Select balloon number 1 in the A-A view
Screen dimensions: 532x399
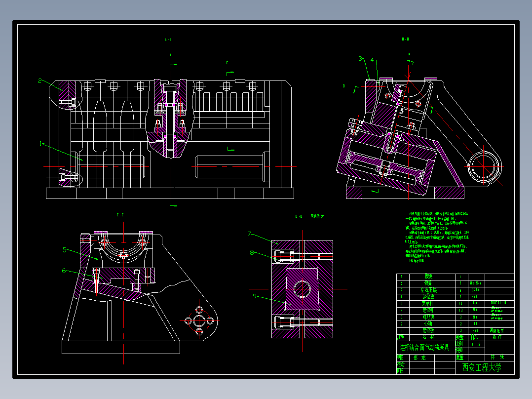tap(40, 144)
